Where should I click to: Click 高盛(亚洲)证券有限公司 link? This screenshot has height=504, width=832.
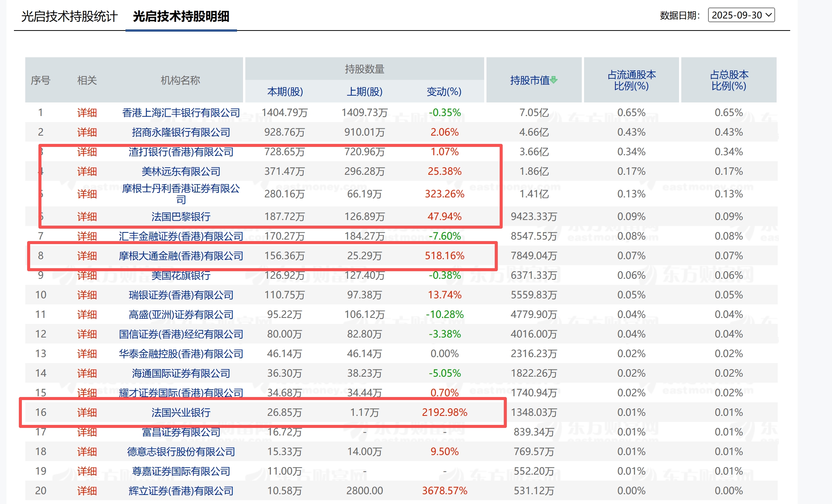[x=181, y=315]
